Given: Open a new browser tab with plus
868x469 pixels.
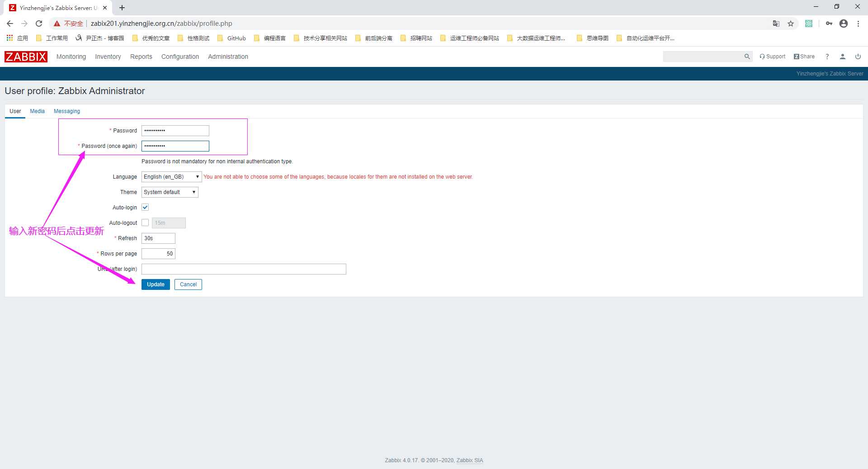Looking at the screenshot, I should coord(122,8).
